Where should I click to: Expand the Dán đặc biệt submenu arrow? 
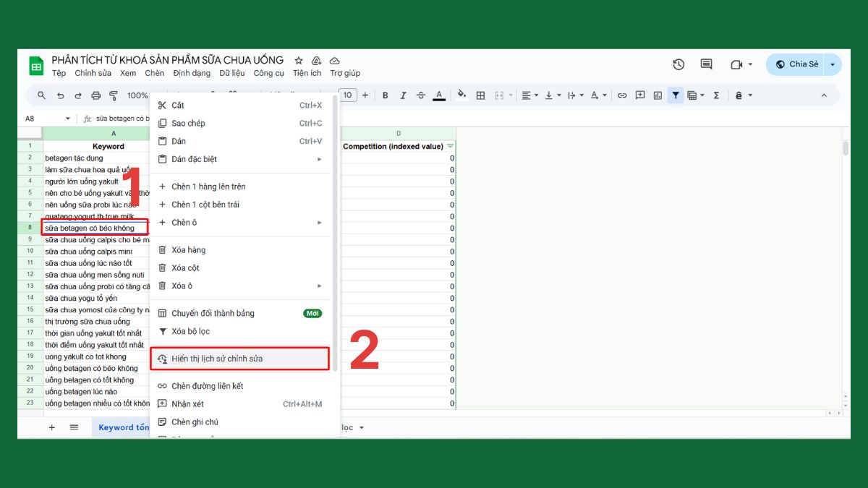tap(318, 159)
